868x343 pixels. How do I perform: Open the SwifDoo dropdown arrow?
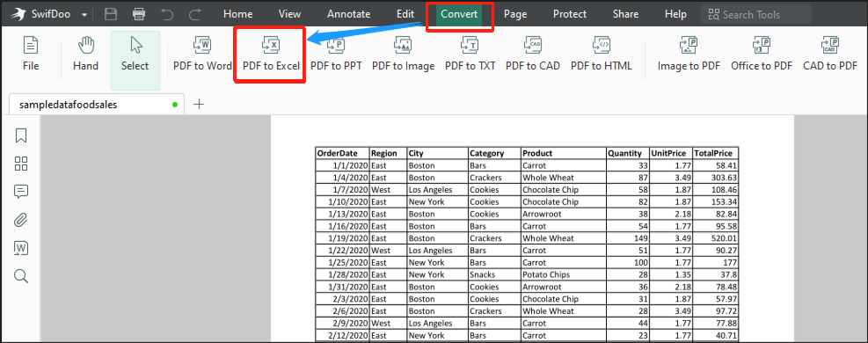[84, 15]
